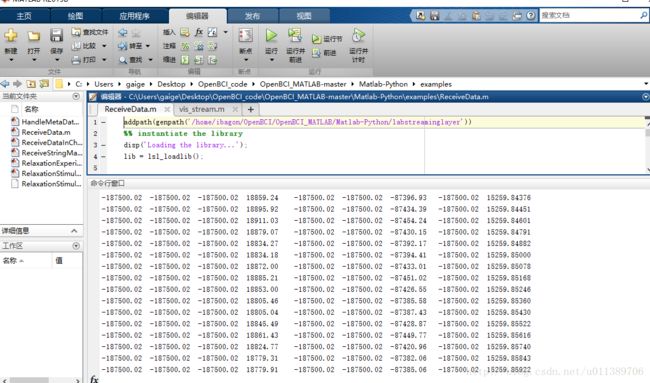Open the Print dropdown arrow
Screen dimensions: 650x383
(104, 60)
